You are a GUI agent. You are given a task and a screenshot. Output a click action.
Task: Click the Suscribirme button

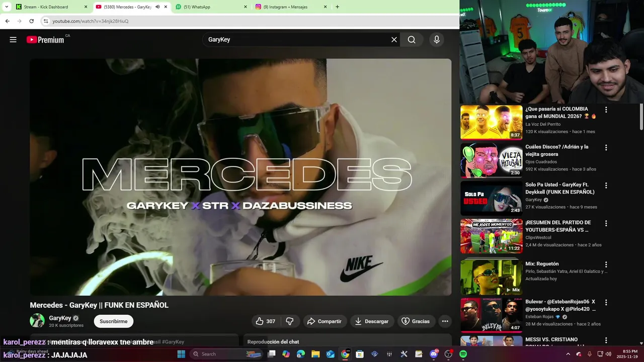pyautogui.click(x=113, y=321)
